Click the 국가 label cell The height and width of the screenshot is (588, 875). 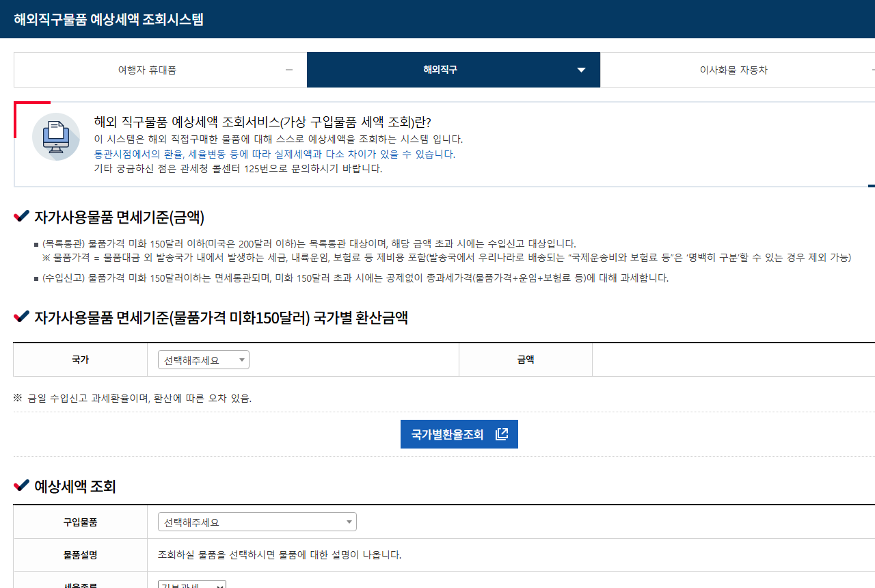coord(81,360)
